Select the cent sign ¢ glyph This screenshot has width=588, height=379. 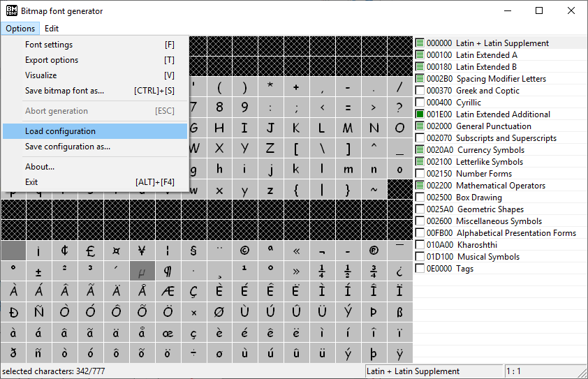click(x=64, y=251)
